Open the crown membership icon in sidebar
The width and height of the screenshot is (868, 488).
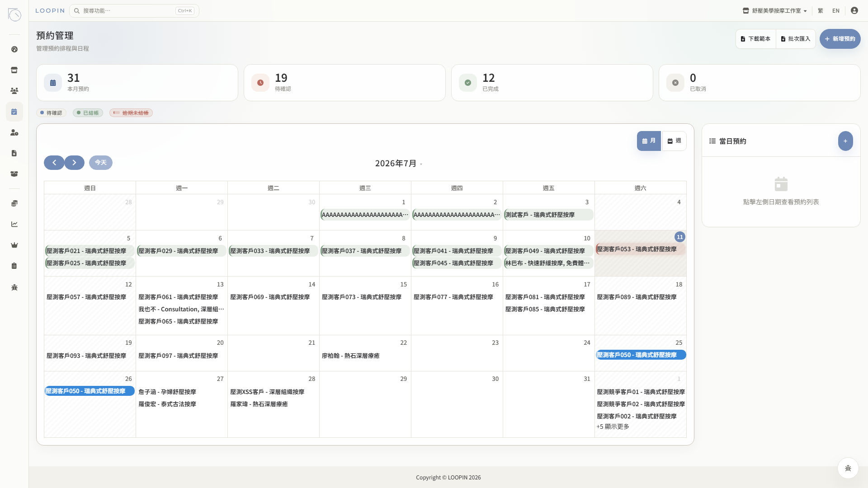(14, 245)
